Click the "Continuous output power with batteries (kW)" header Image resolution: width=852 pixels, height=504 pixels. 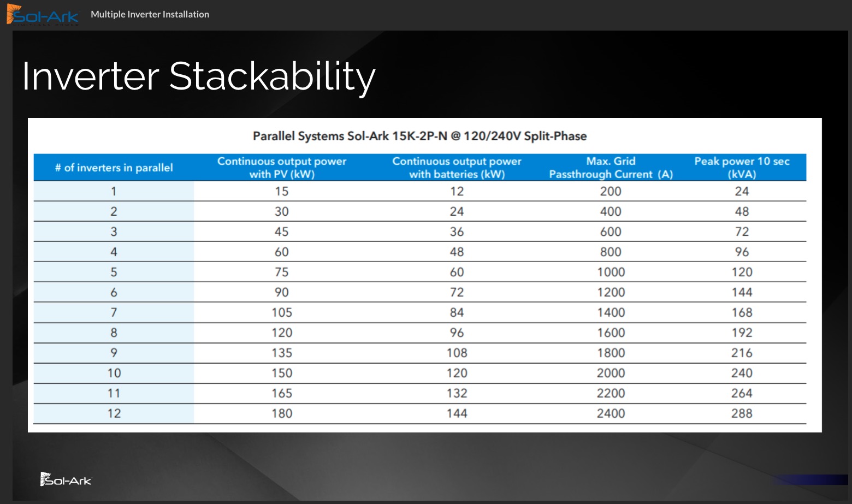coord(457,168)
